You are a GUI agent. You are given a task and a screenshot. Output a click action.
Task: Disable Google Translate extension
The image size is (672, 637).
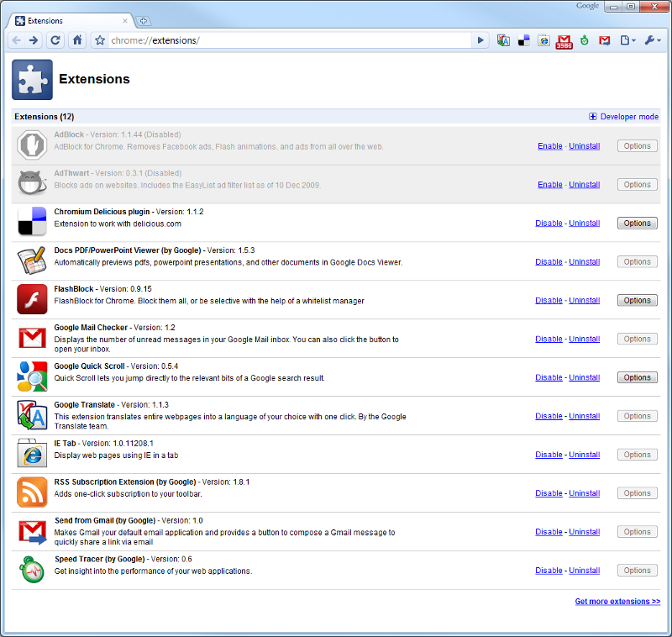point(549,416)
